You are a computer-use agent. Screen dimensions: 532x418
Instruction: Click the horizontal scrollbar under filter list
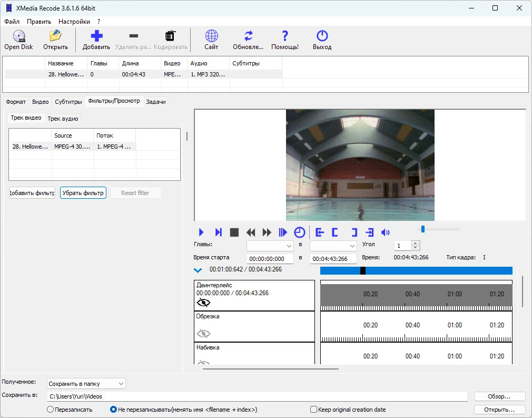271,369
